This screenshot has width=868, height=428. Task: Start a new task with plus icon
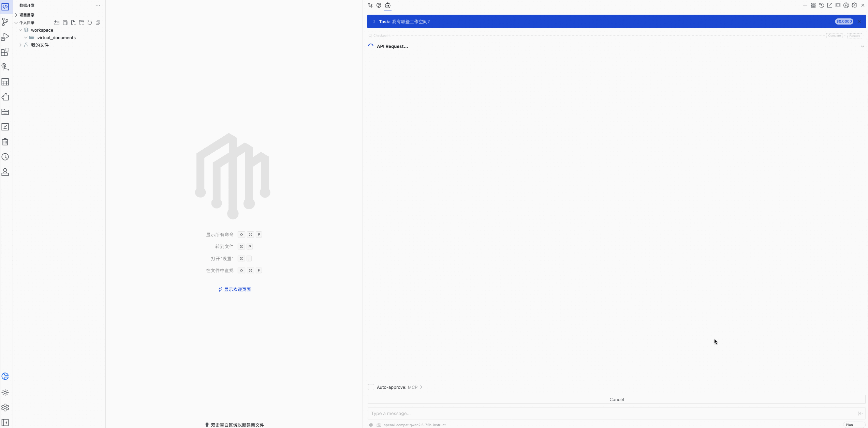click(805, 5)
